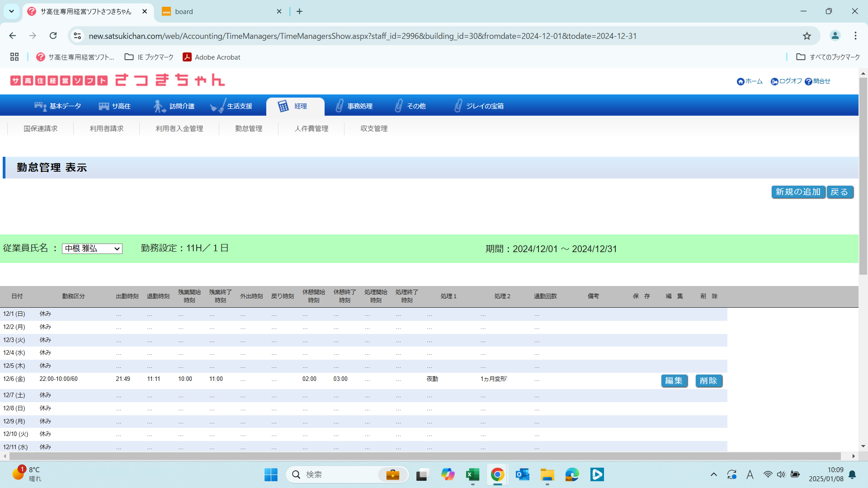Screen dimensions: 868x488
Task: Click the ログオフ logoff icon
Action: tap(774, 82)
